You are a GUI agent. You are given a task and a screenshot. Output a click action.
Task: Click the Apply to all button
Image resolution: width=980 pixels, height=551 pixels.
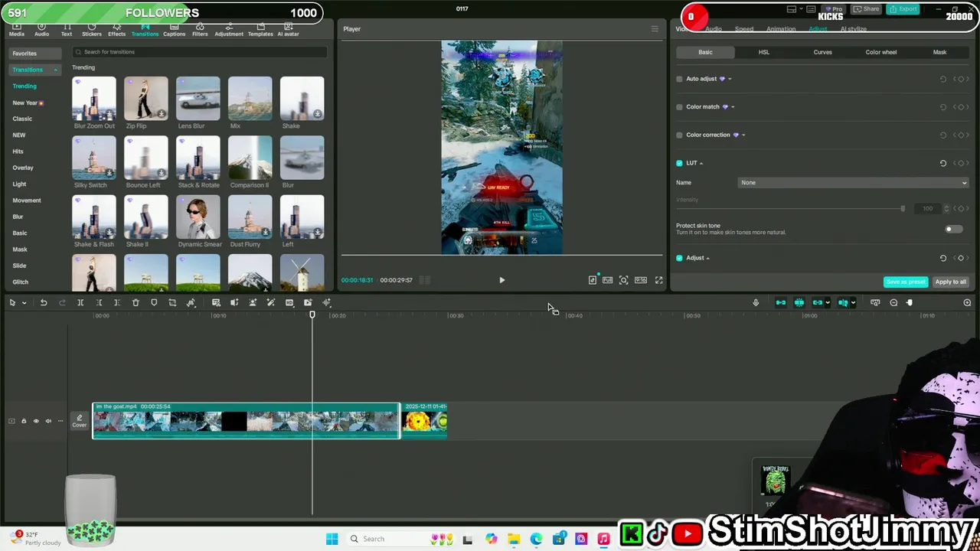click(950, 282)
